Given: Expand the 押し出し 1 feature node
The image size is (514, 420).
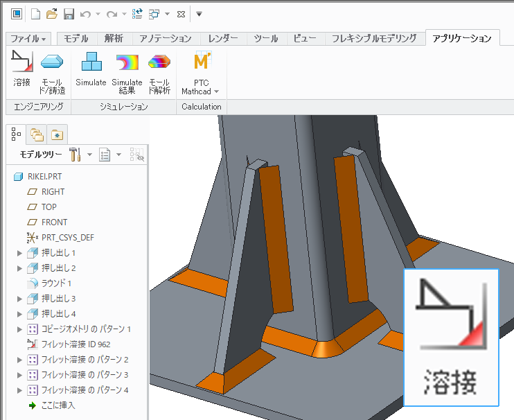Looking at the screenshot, I should [19, 253].
